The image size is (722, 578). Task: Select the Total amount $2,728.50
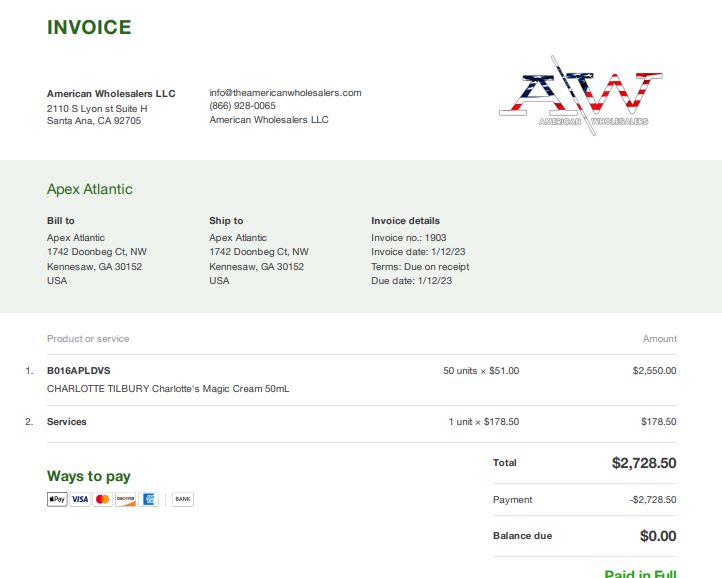[x=644, y=463]
